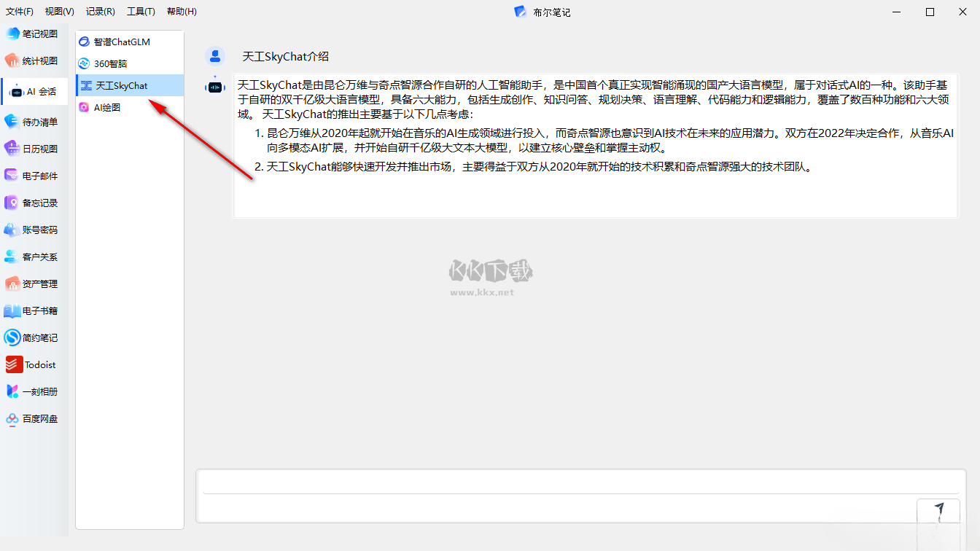
Task: Click the 360智脑 logo icon
Action: point(84,63)
